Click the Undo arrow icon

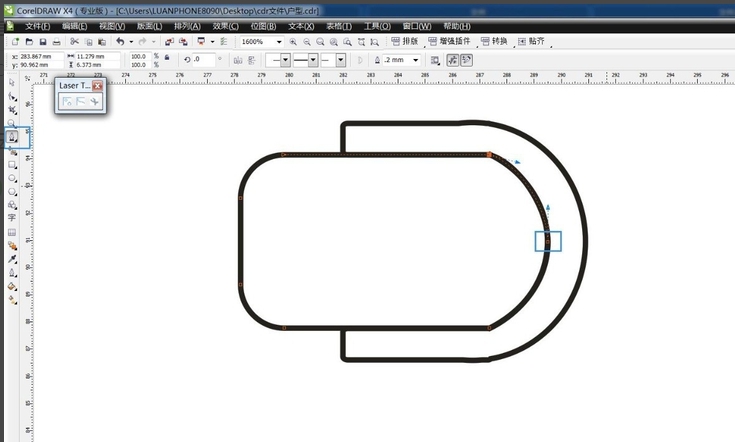(120, 42)
